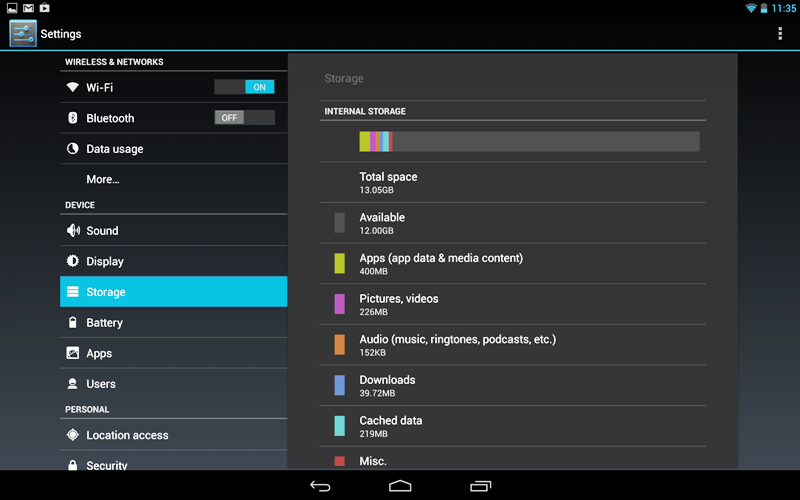Tap the Security lock icon
The height and width of the screenshot is (500, 800).
(72, 465)
